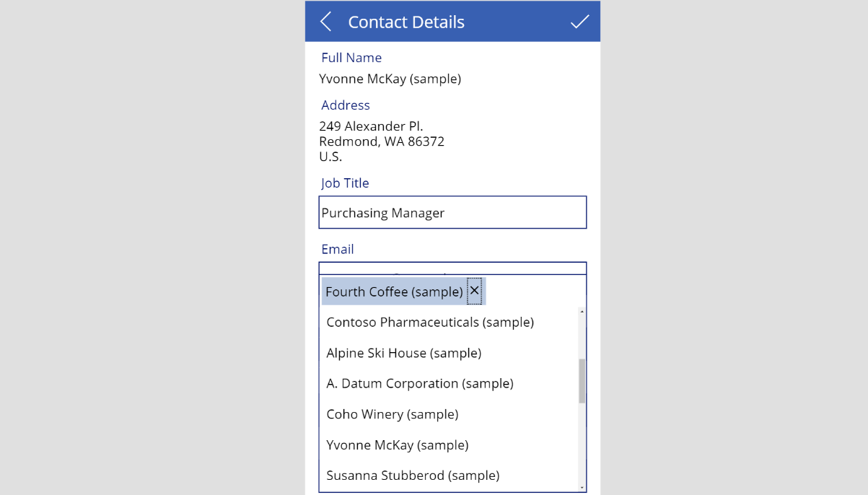The width and height of the screenshot is (868, 495).
Task: Click the checkmark to save the contact
Action: (579, 21)
